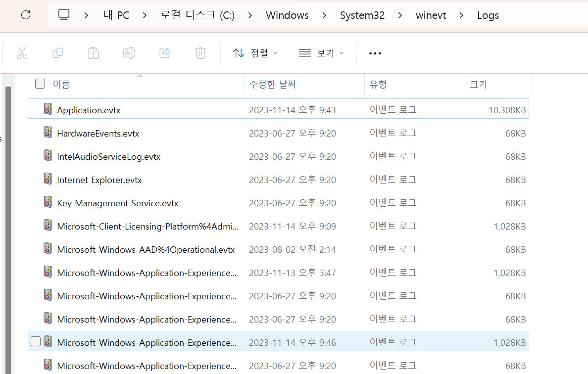Click date 2023-11-14 오후 9:43
Screen dimensions: 588x374
pos(292,110)
